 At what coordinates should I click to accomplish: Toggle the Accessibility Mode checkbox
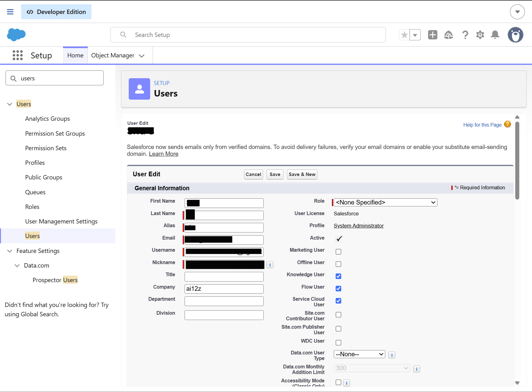(338, 382)
